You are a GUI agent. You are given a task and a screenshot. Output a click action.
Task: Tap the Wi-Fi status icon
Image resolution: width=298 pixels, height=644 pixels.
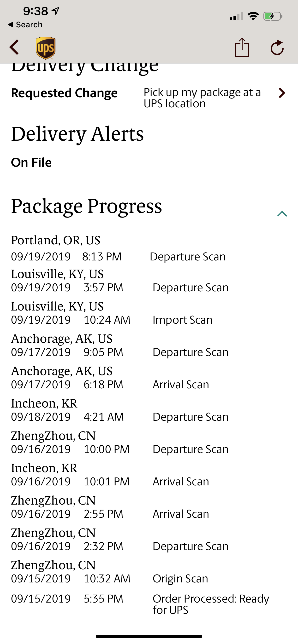click(253, 16)
